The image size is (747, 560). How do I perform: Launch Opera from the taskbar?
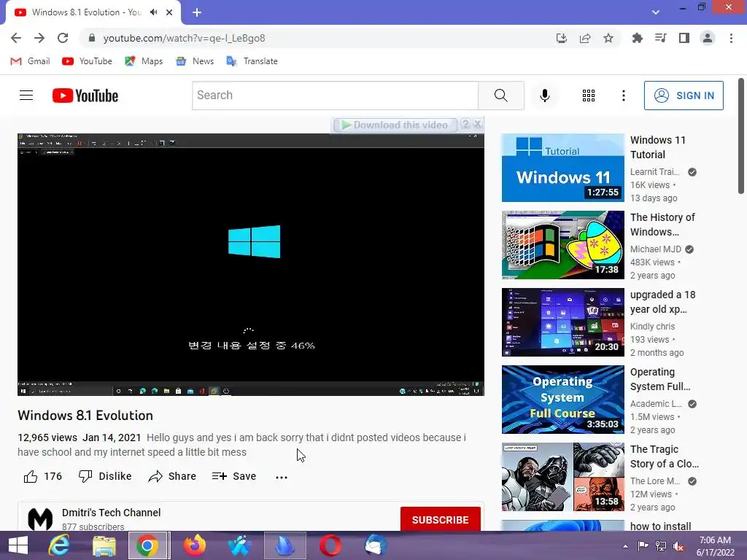click(330, 545)
